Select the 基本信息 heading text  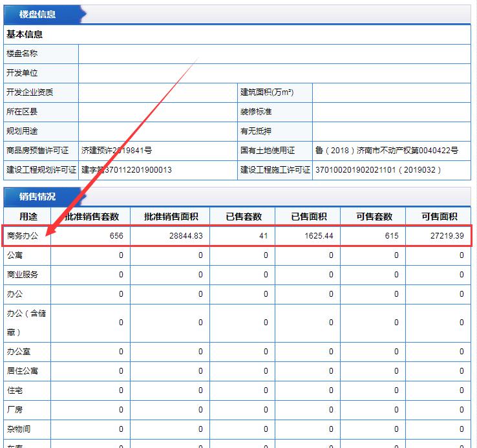(x=25, y=34)
